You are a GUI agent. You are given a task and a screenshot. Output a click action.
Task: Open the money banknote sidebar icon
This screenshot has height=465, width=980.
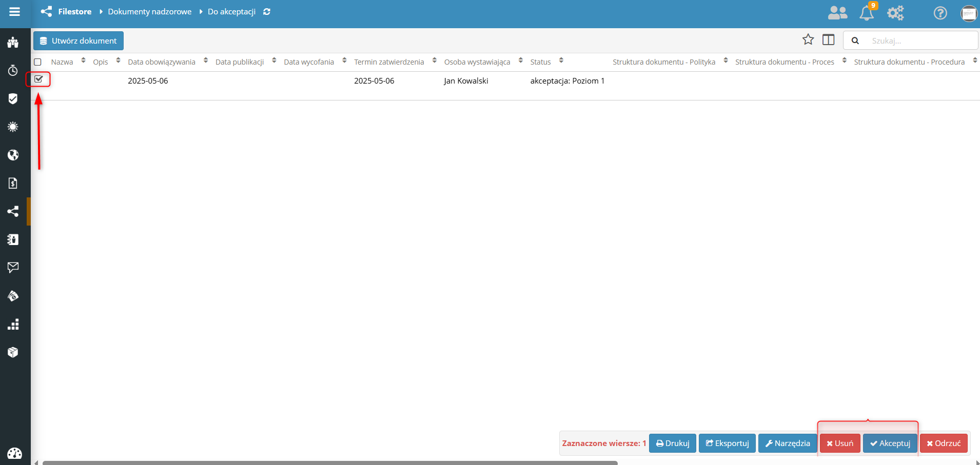click(x=13, y=296)
